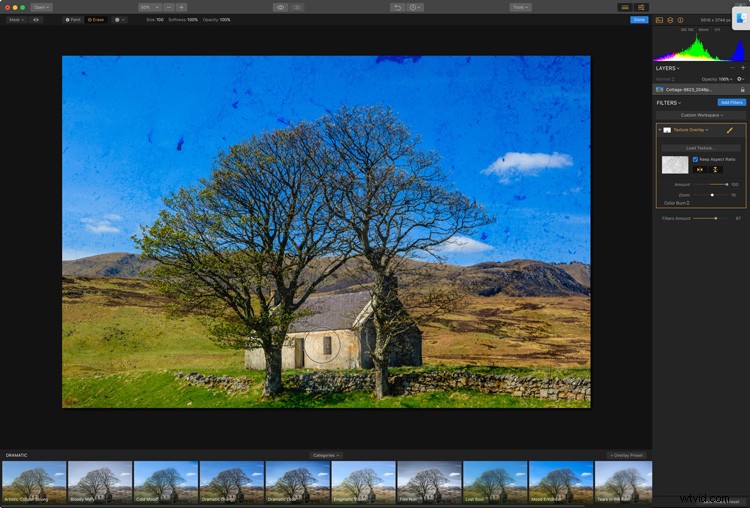Toggle the before/after compare view button
The height and width of the screenshot is (508, 750).
(x=297, y=7)
